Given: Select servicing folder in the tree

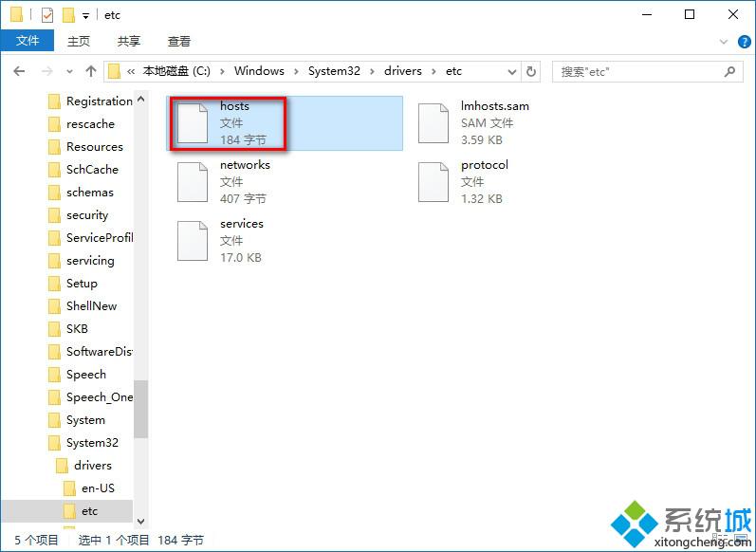Looking at the screenshot, I should tap(90, 261).
